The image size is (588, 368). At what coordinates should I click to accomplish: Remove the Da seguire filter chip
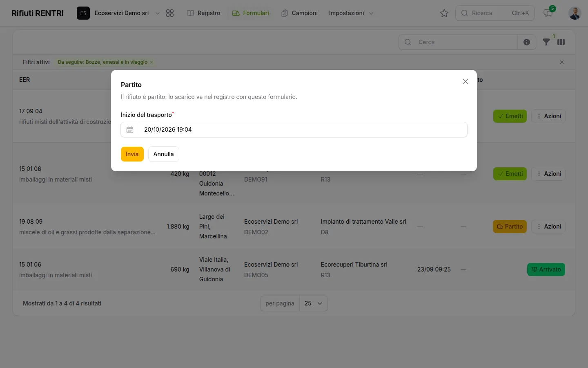(151, 62)
